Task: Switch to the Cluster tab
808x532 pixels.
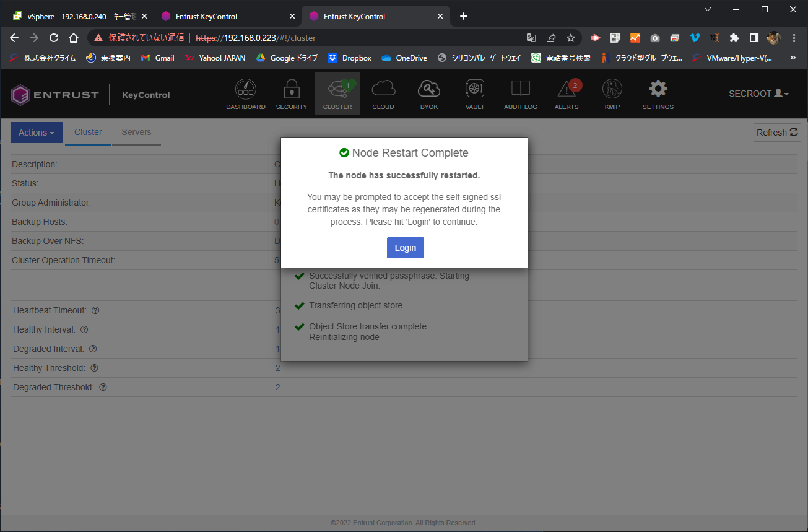Action: 88,132
